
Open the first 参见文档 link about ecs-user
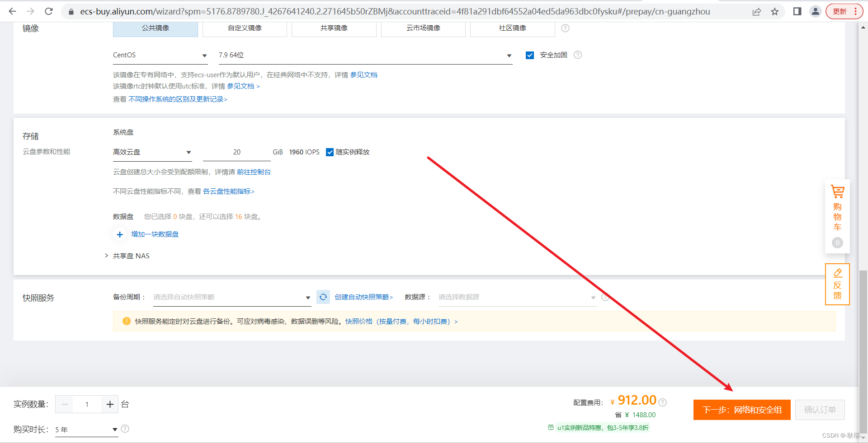click(363, 75)
